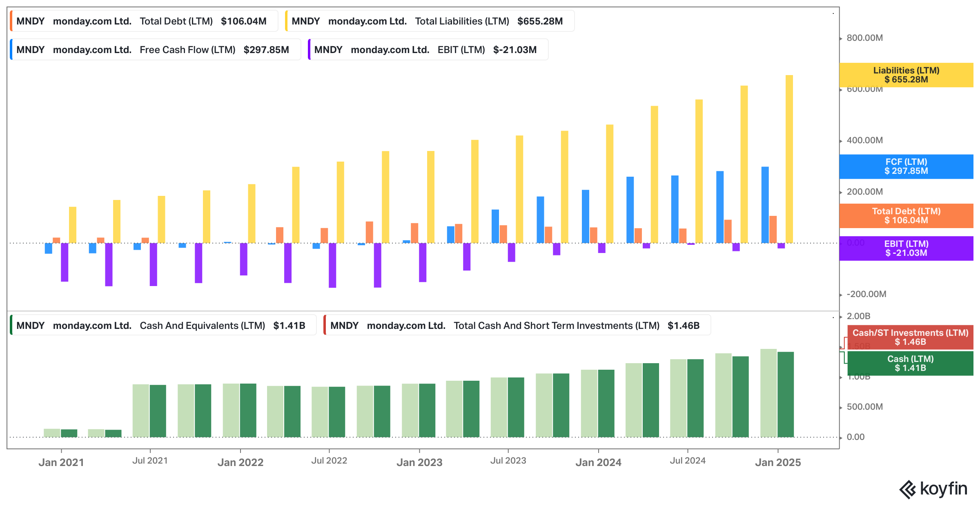This screenshot has width=980, height=506.
Task: Select the Total Liabilities (LTM) legend chip
Action: tap(430, 21)
